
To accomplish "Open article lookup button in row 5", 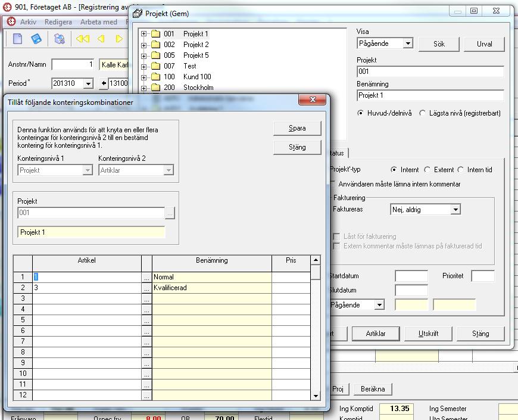I will point(146,320).
